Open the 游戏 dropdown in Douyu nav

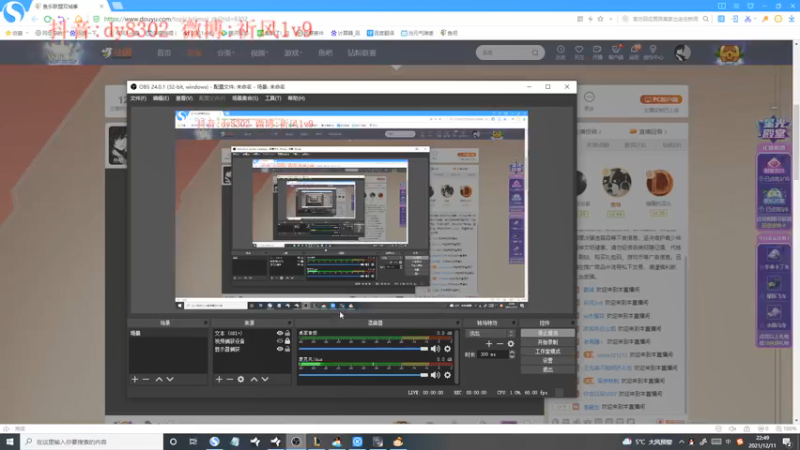(293, 53)
